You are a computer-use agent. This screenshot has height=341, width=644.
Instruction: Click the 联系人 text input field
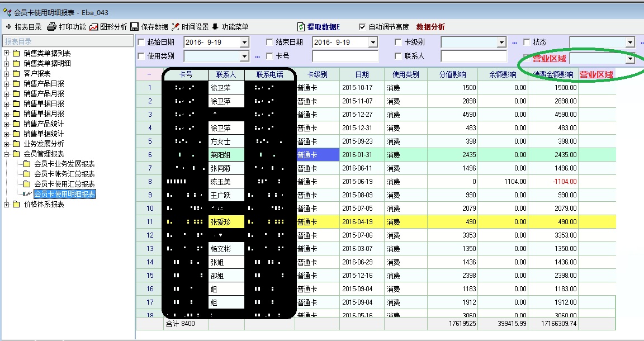point(473,56)
